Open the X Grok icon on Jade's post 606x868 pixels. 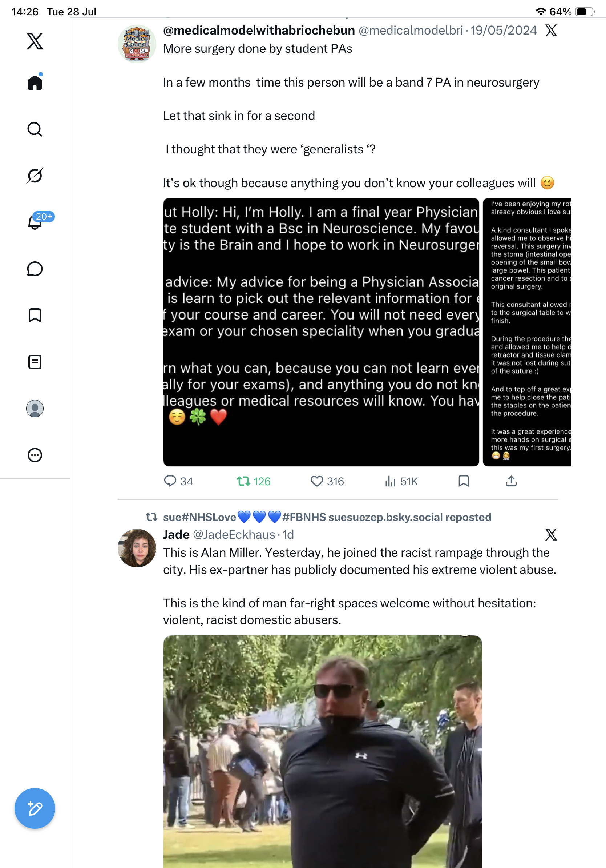(x=551, y=535)
